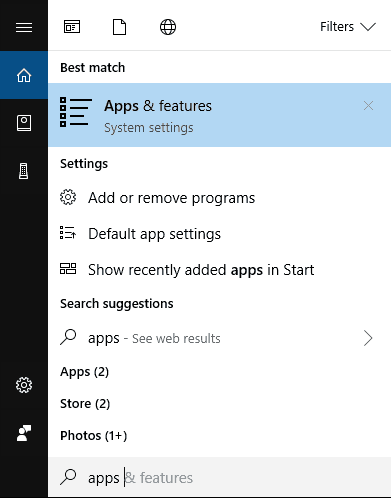The width and height of the screenshot is (391, 498).
Task: Open the hamburger menu in the sidebar
Action: click(24, 27)
